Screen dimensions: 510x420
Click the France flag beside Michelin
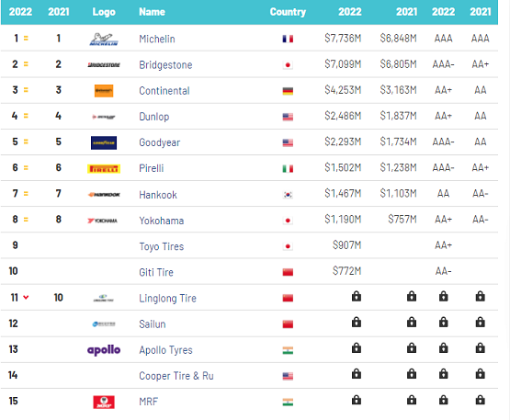tap(288, 39)
